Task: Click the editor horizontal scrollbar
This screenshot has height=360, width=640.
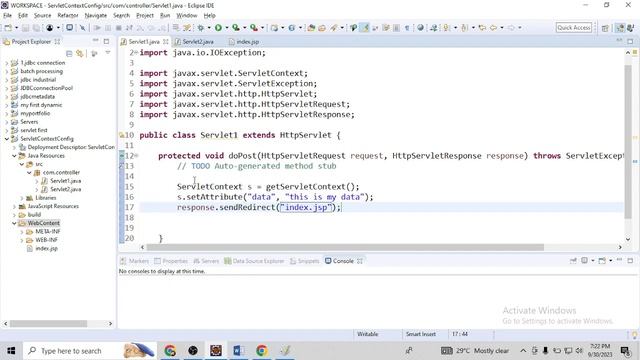Action: pos(345,247)
